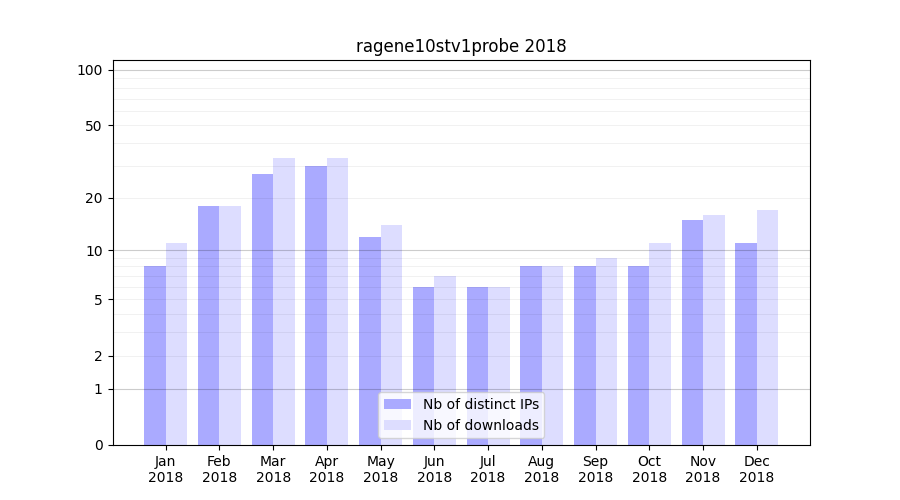Click the May 2018 downloads bar
900x500 pixels.
tap(391, 335)
